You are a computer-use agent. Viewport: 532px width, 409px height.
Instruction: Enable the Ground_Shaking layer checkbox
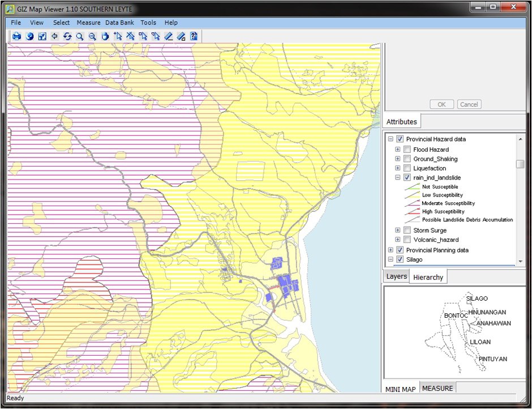407,159
